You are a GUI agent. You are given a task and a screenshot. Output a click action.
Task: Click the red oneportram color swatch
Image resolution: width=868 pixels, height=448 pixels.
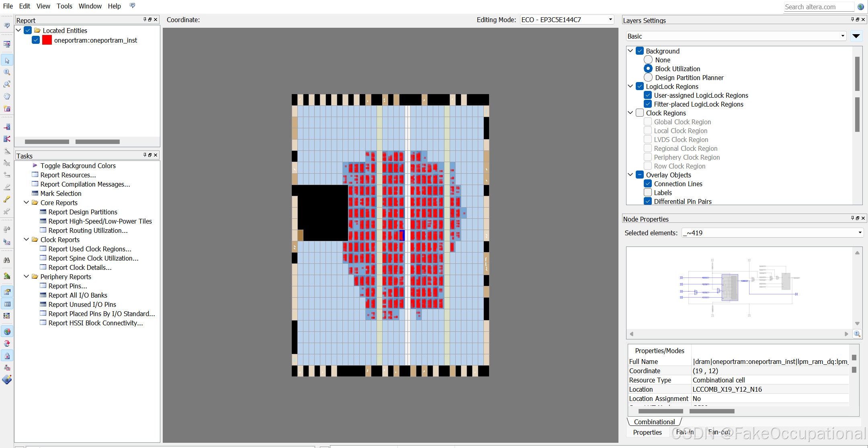pyautogui.click(x=47, y=40)
